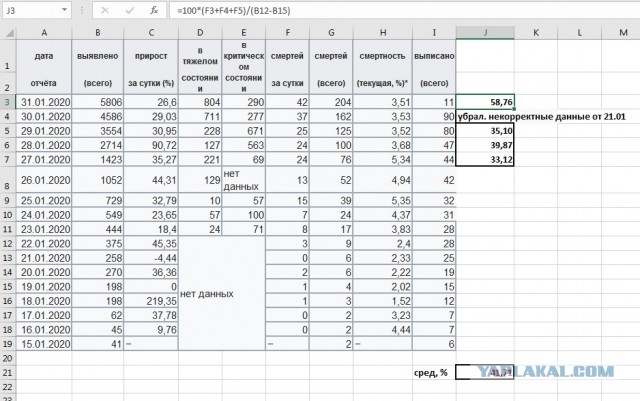Click the value 804 in column D
The width and height of the screenshot is (640, 401).
click(x=200, y=102)
